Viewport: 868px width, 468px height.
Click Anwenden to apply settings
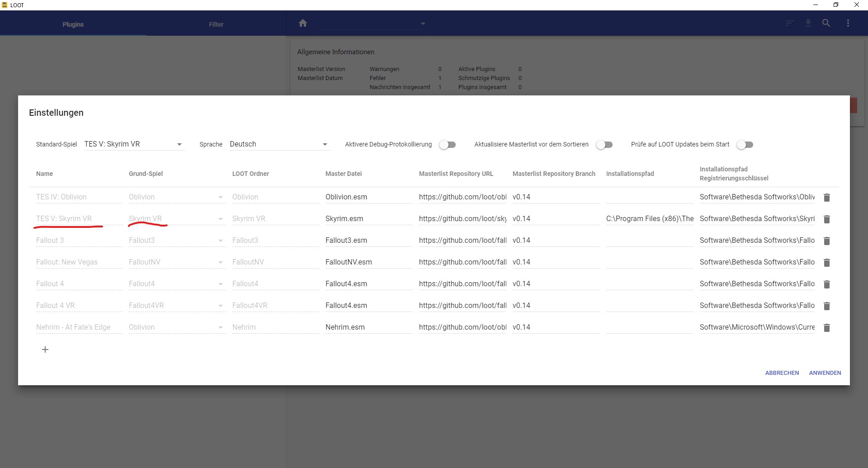tap(825, 373)
